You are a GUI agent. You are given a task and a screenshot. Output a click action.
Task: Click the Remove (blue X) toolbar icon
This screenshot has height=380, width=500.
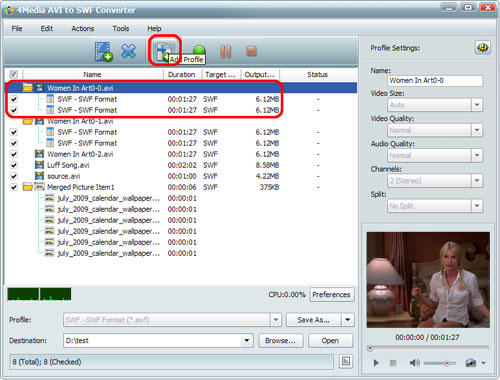coord(128,51)
